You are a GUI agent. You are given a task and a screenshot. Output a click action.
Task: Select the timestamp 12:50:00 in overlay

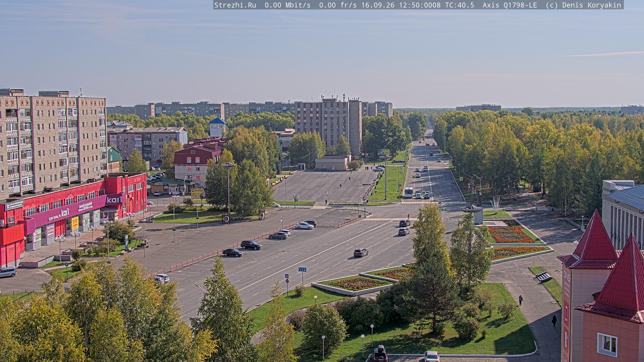[x=416, y=5]
